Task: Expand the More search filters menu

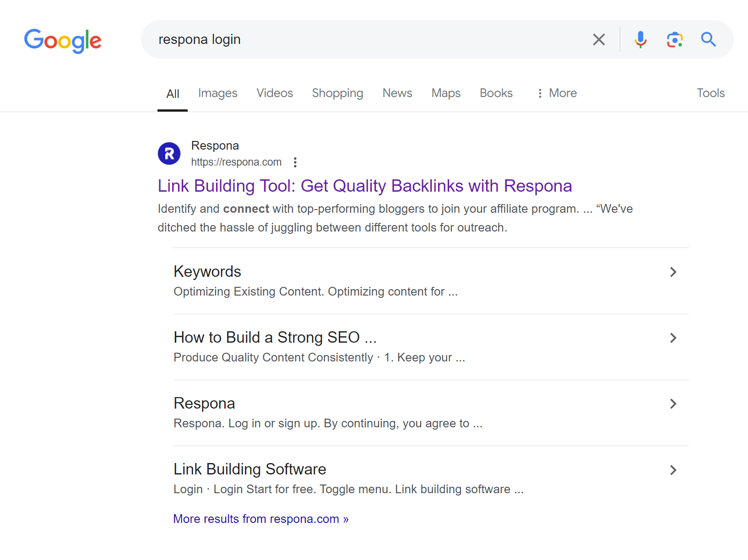Action: coord(557,93)
